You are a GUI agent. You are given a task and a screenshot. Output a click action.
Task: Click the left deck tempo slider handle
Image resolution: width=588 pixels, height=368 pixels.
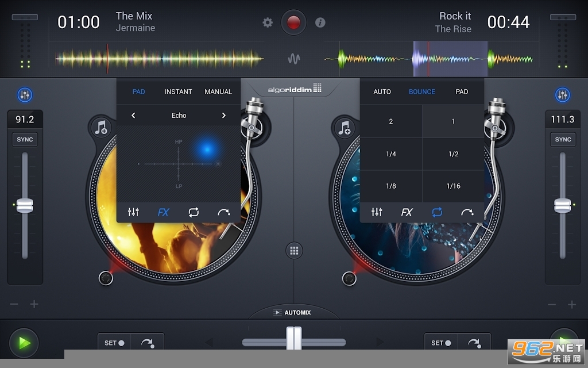coord(25,205)
